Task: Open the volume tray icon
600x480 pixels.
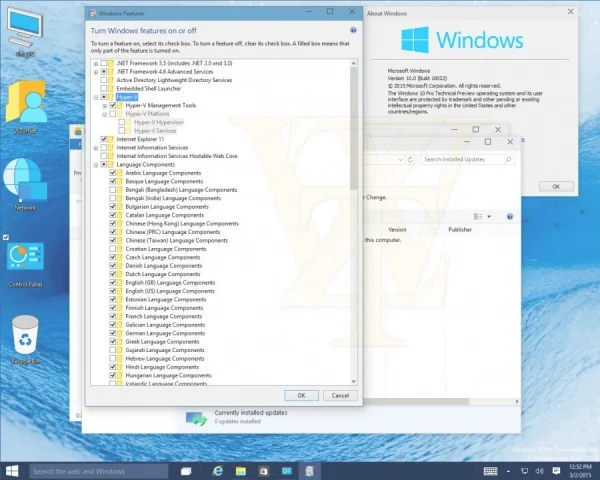Action: click(x=540, y=471)
